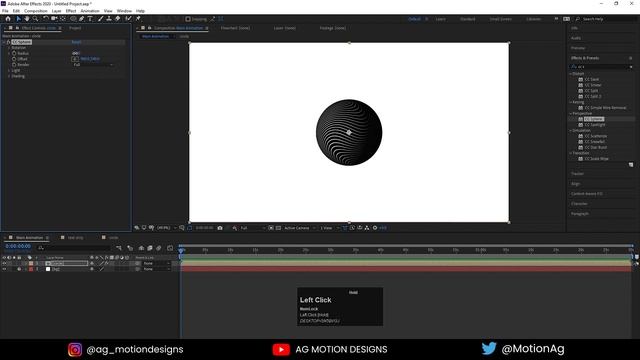
Task: Toggle the Offset stopwatch
Action: pos(14,59)
